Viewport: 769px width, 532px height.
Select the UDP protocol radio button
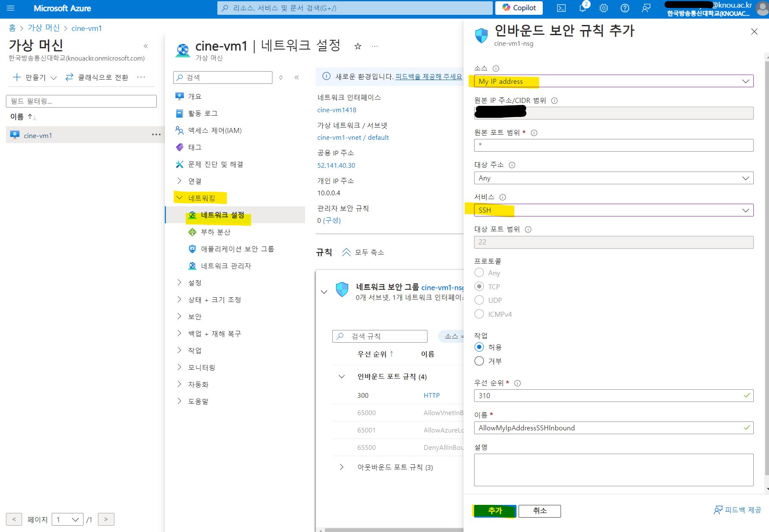coord(479,300)
